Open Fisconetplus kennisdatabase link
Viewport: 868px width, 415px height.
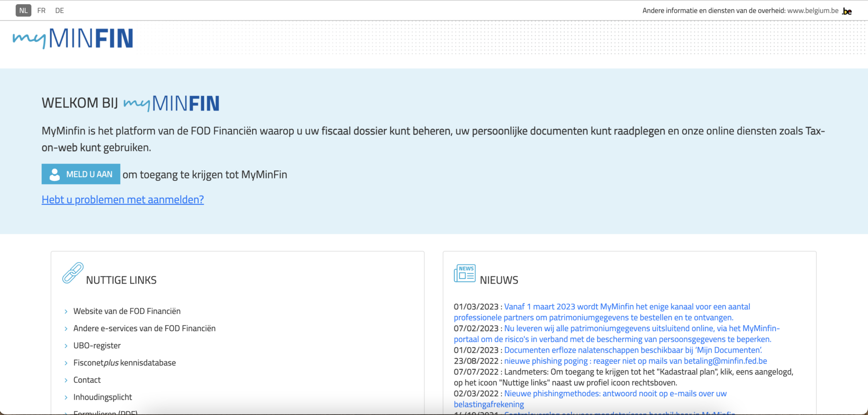tap(125, 363)
